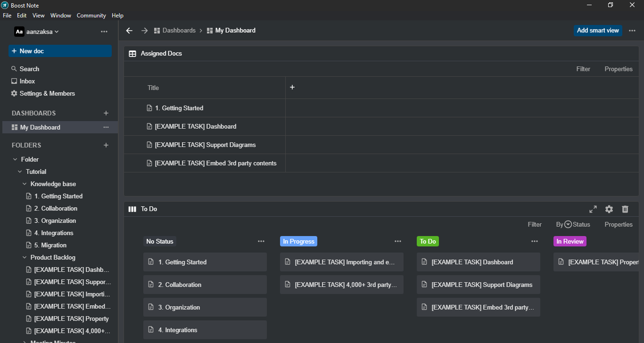This screenshot has width=644, height=343.
Task: Click the Dashboards breadcrumb link
Action: [179, 31]
